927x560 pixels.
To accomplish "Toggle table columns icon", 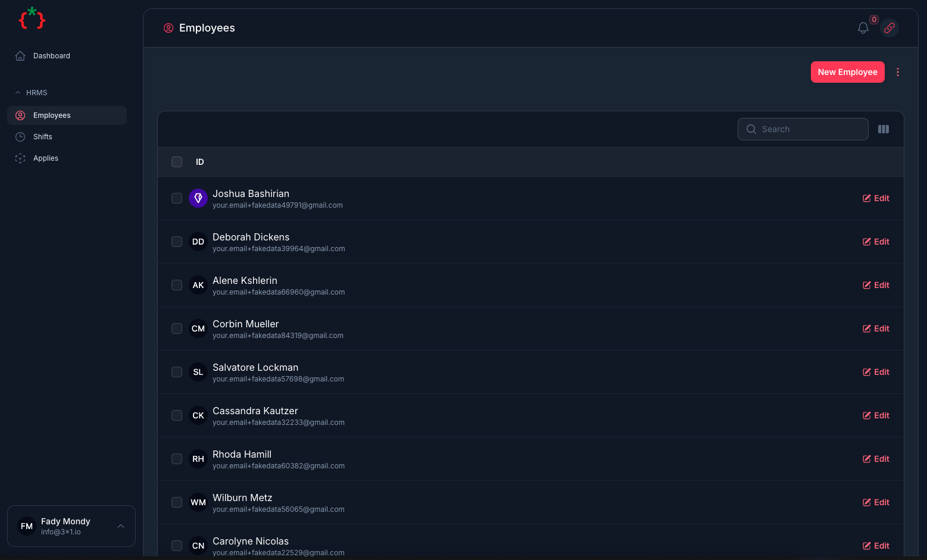I will 883,129.
